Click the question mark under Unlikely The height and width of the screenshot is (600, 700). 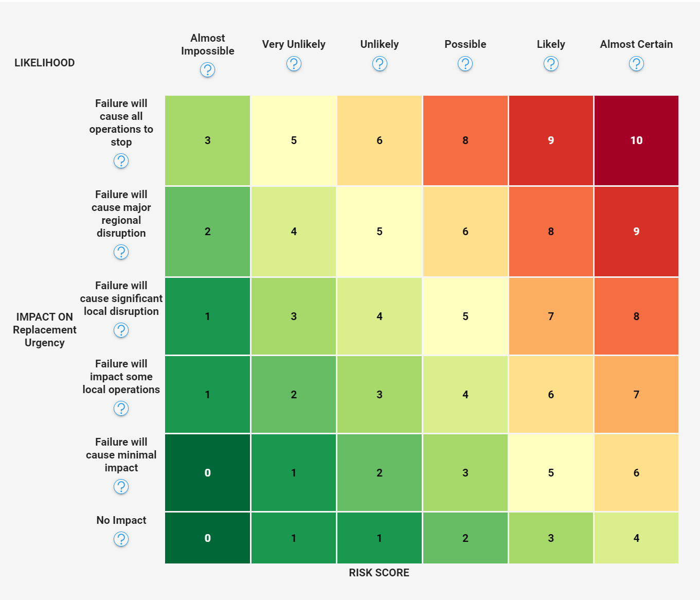(x=380, y=64)
